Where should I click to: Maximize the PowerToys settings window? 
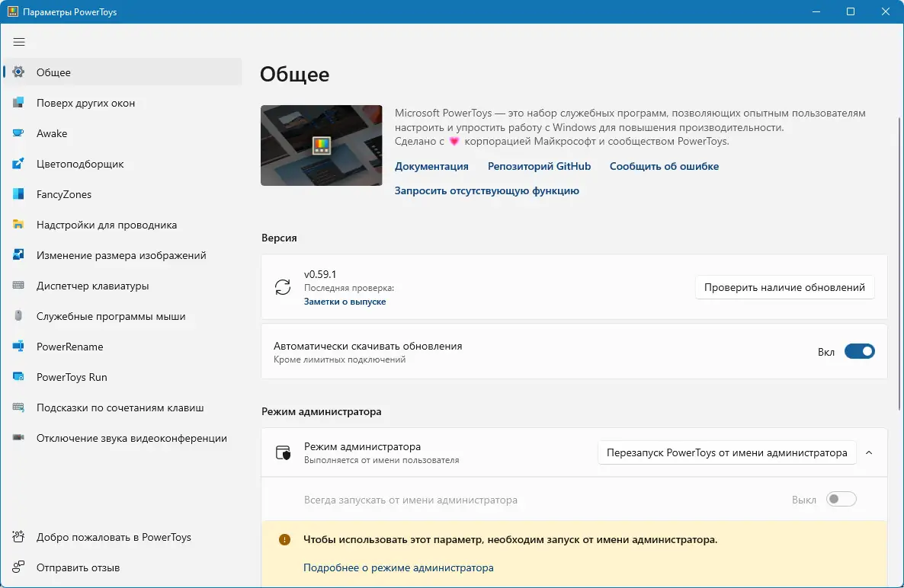pyautogui.click(x=851, y=11)
